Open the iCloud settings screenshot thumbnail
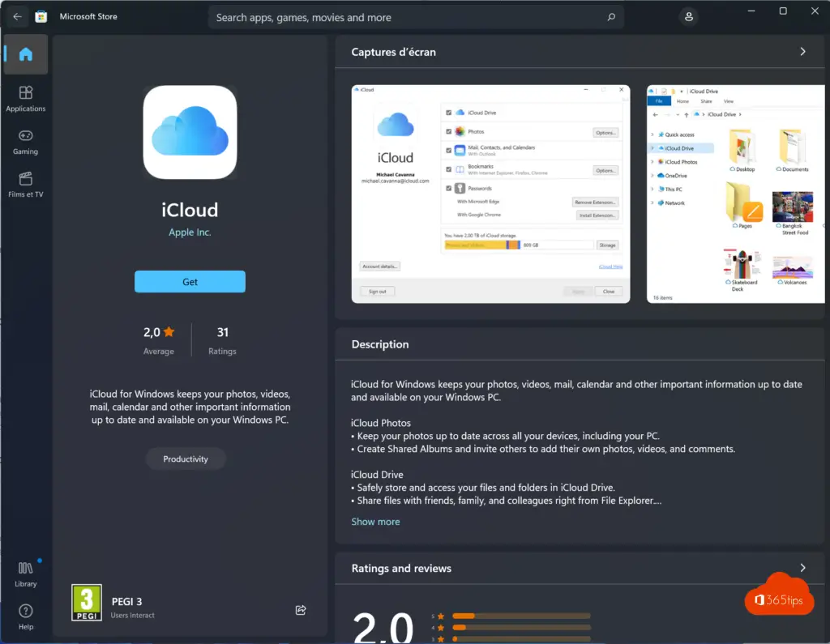Screen dimensions: 830x644 tap(490, 194)
